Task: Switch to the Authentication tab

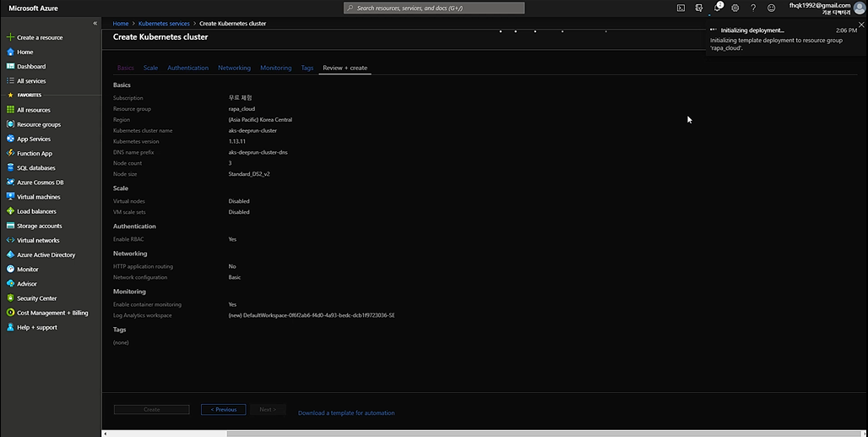Action: click(187, 68)
